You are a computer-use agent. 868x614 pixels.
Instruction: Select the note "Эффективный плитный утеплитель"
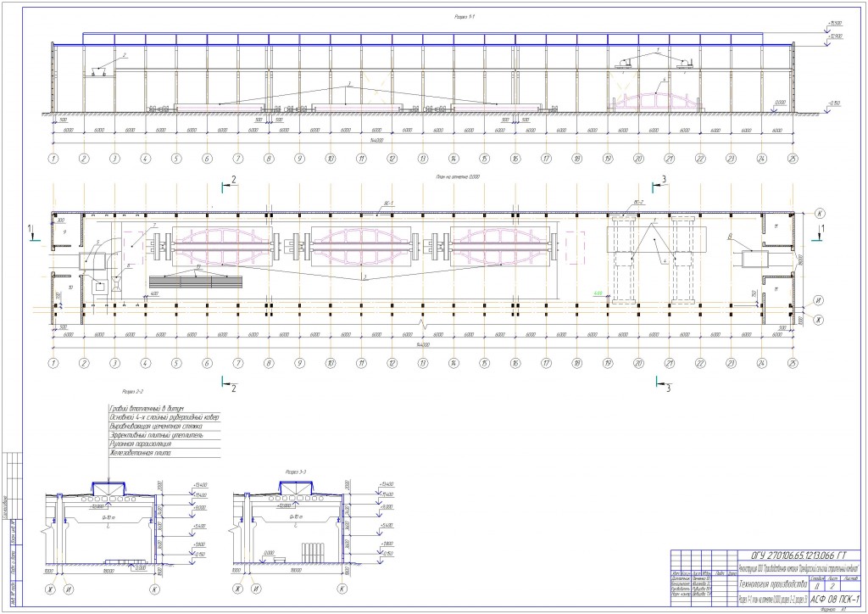point(157,435)
